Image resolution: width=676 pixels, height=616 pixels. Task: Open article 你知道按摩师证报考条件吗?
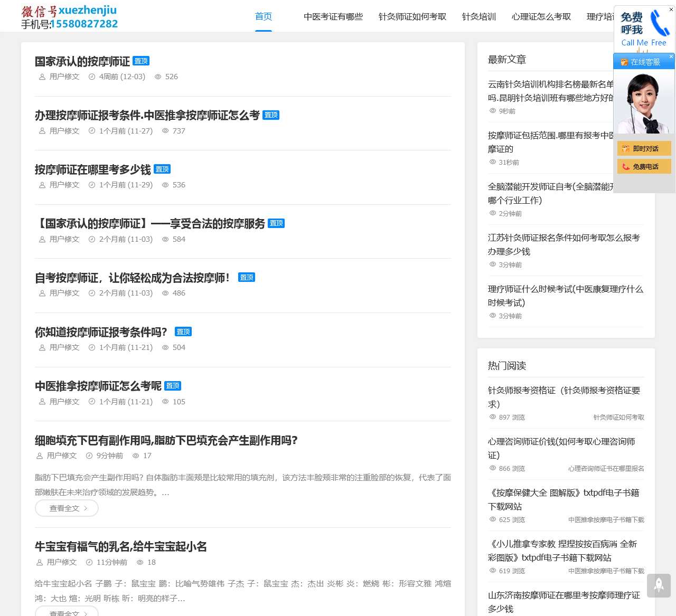[x=101, y=332]
